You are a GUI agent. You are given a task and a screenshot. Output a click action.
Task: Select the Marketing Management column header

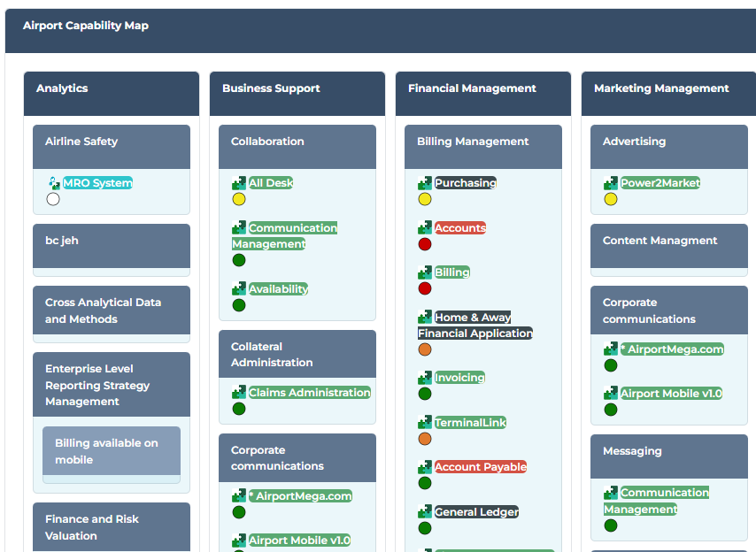(661, 88)
